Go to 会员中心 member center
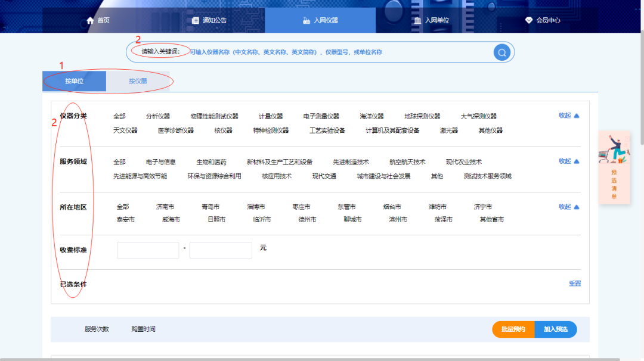The width and height of the screenshot is (644, 361). 542,20
